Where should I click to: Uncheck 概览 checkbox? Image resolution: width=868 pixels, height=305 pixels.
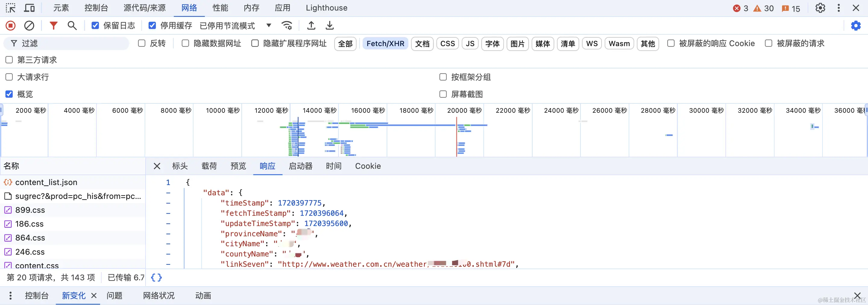(9, 94)
